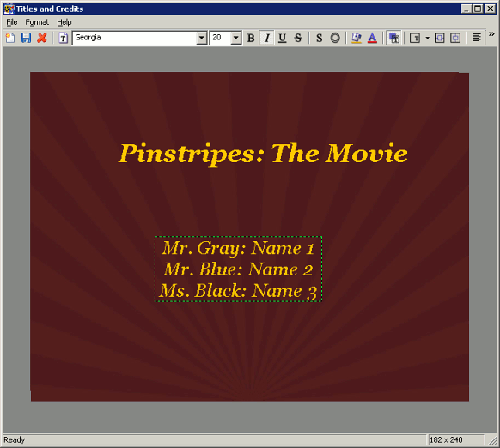Click the '182 x 240' status value
500x448 pixels.
tap(446, 439)
